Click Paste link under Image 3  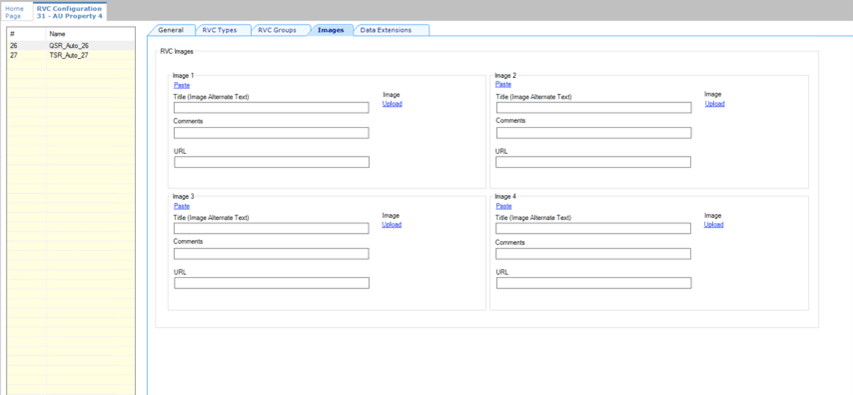182,206
